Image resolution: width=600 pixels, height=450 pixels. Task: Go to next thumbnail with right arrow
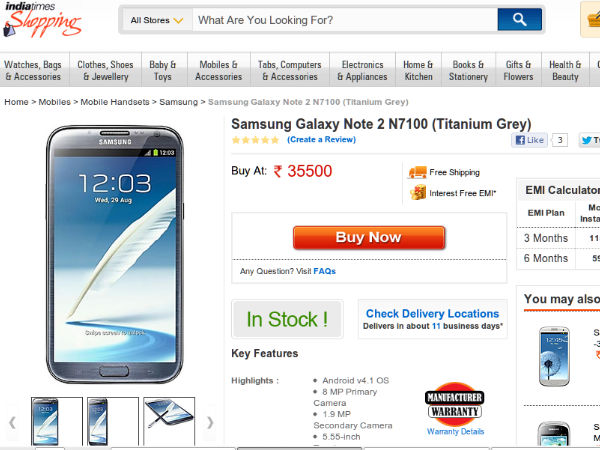click(210, 422)
